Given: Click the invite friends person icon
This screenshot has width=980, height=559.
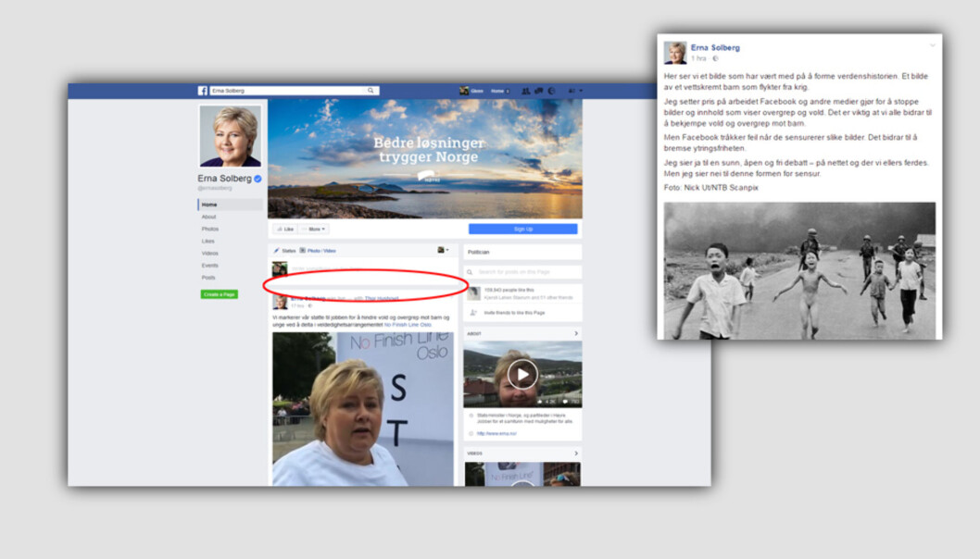Looking at the screenshot, I should pos(473,312).
